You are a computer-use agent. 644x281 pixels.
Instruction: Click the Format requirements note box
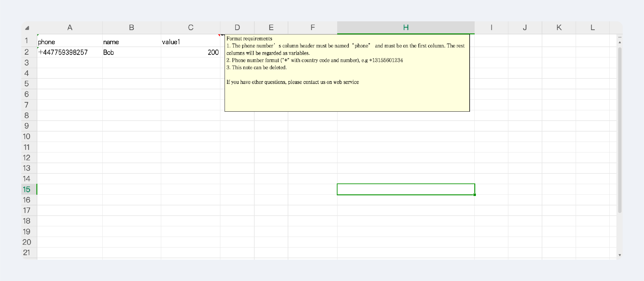pos(347,73)
